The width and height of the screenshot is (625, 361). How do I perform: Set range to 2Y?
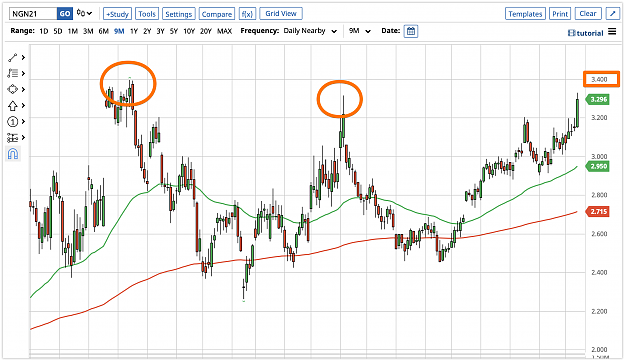coord(147,31)
